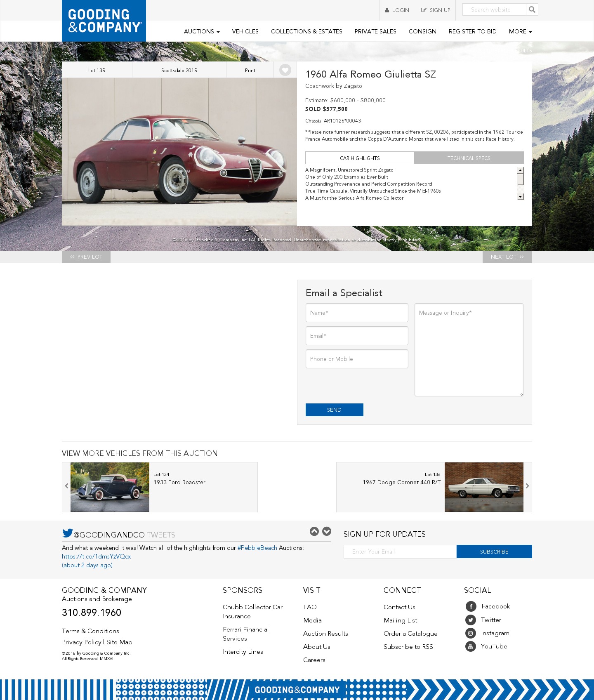Click the YouTube social icon
Viewport: 594px width, 700px height.
click(x=471, y=646)
